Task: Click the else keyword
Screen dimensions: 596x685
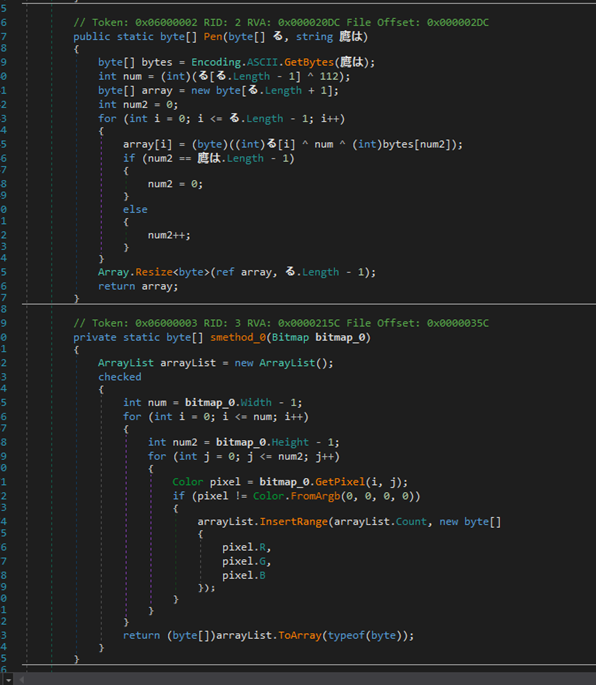Action: (135, 210)
